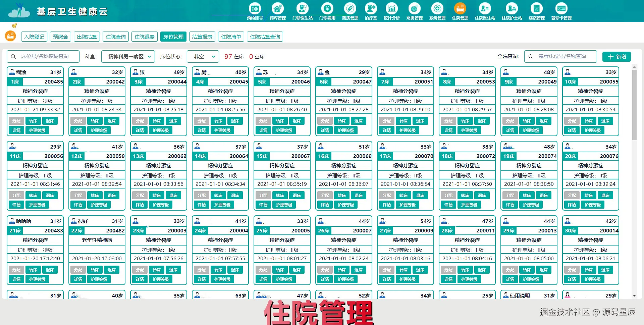This screenshot has height=325, width=644.
Task: Set 护理等级 on the 4床 card
Action: [222, 130]
